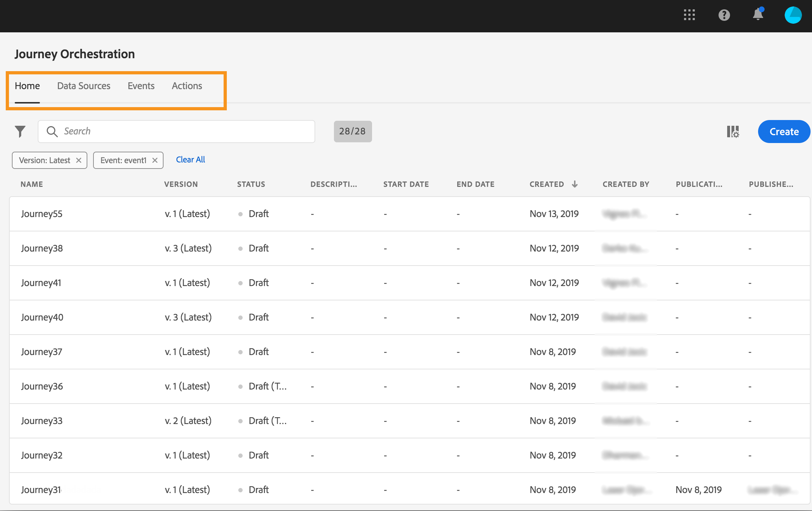Open the column settings icon
The width and height of the screenshot is (812, 511).
tap(733, 132)
